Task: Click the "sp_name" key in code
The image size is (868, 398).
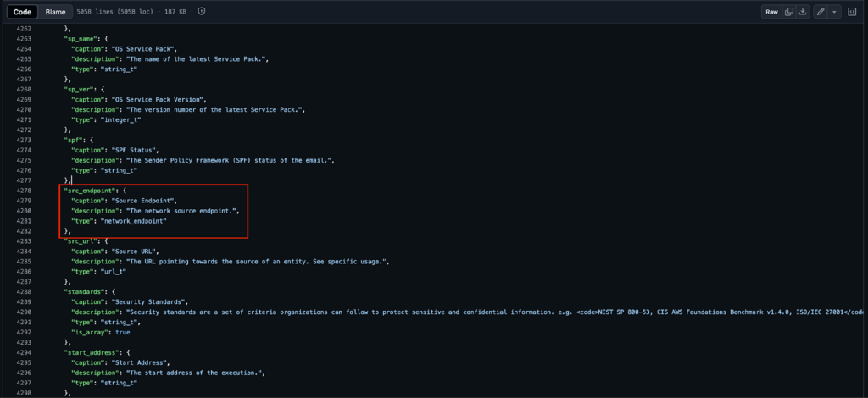Action: coord(81,38)
